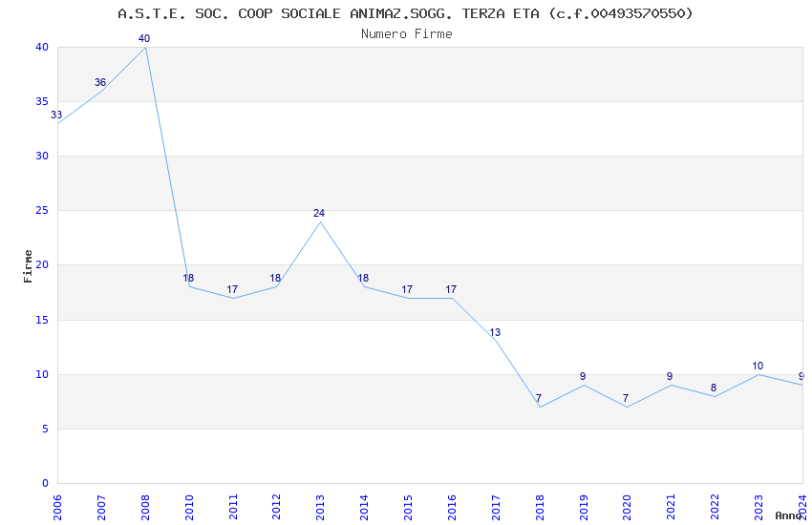The image size is (812, 525).
Task: Select the 17 data point above 2015
Action: click(407, 289)
